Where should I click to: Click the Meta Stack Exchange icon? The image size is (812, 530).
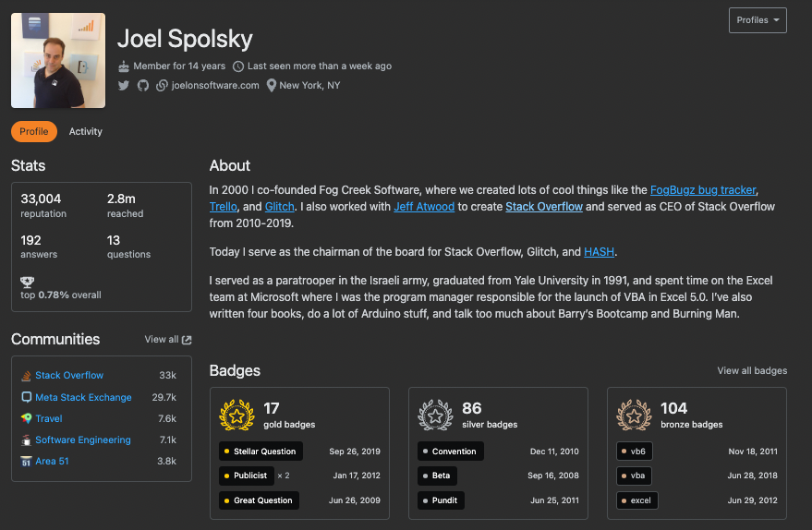pos(27,397)
